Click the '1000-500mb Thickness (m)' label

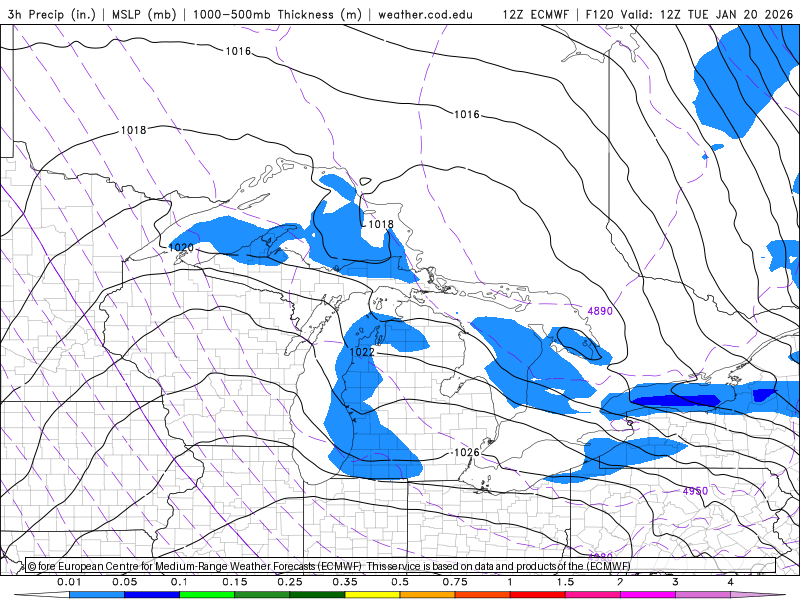click(x=277, y=14)
